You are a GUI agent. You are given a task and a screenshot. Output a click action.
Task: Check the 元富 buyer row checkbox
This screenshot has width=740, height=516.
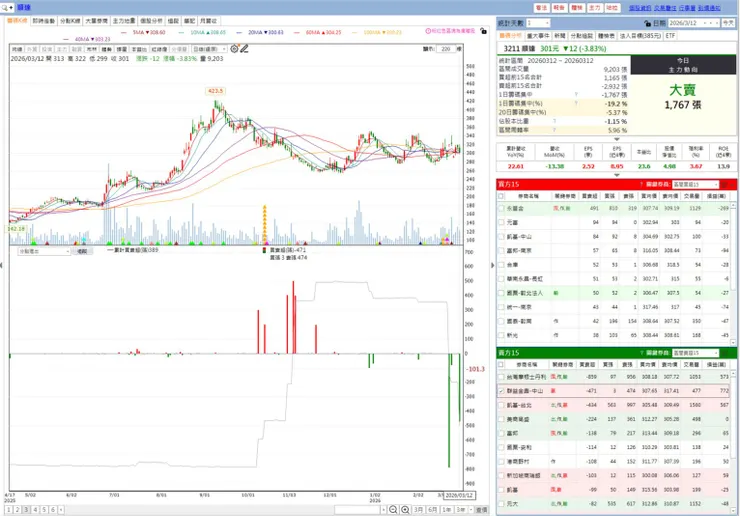pyautogui.click(x=501, y=222)
